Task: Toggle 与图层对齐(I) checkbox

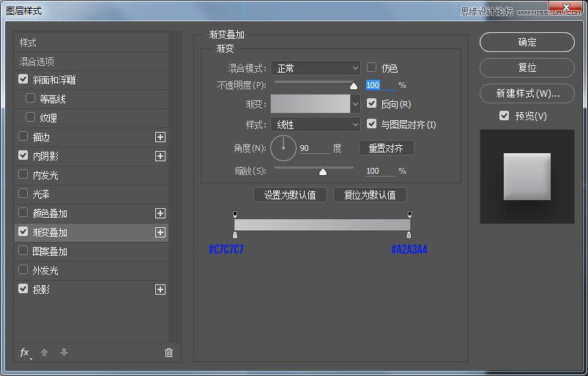Action: [371, 124]
